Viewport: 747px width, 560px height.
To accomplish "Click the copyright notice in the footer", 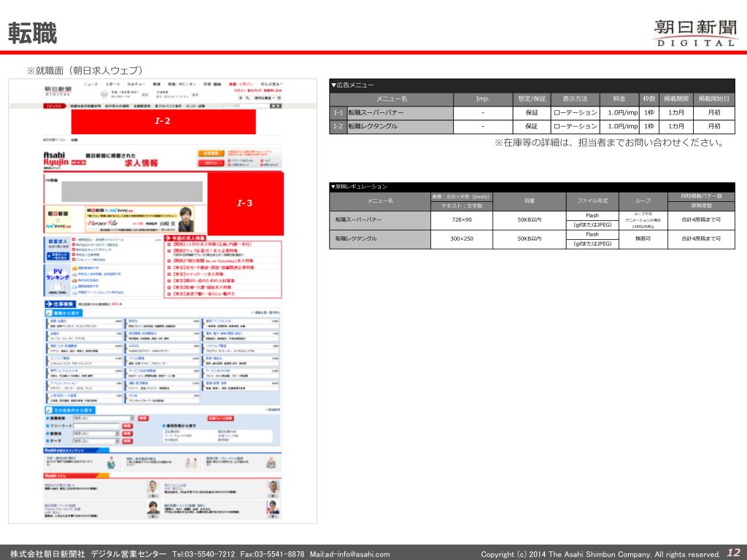I will (600, 554).
